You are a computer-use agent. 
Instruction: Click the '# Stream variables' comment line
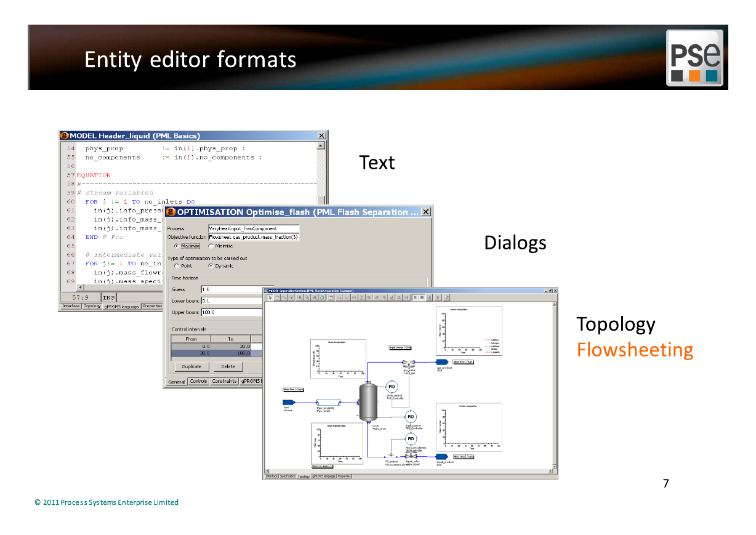point(115,193)
